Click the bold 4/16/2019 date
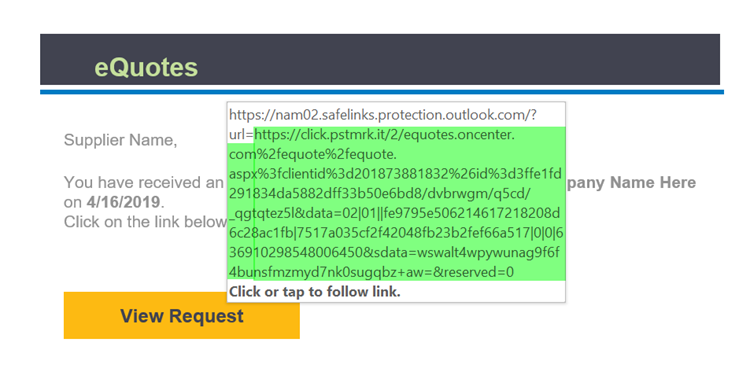750x372 pixels. 123,202
